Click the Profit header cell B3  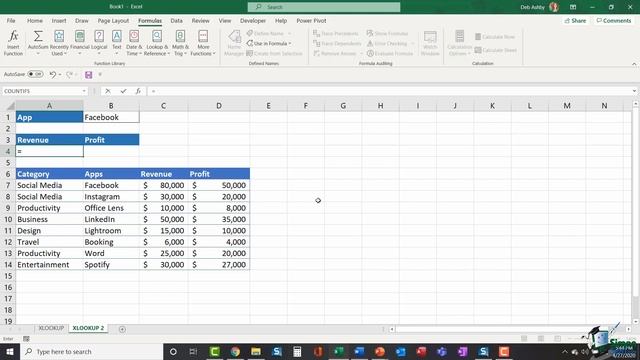tap(111, 140)
